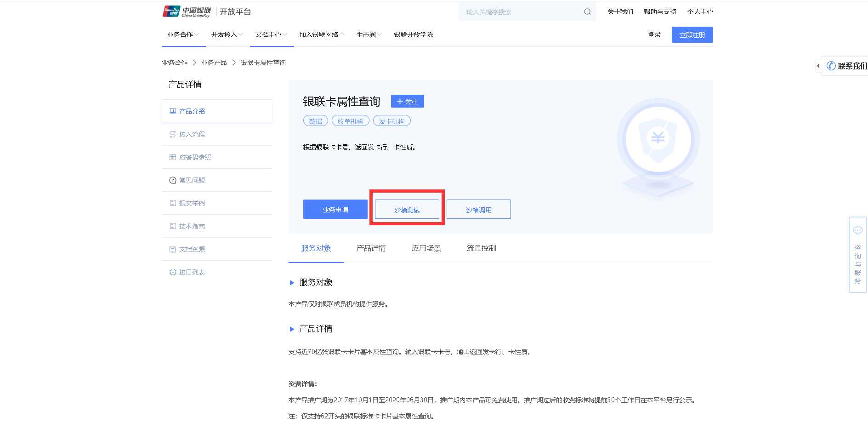The height and width of the screenshot is (423, 868).
Task: Click the shield yen product illustration
Action: click(x=658, y=147)
